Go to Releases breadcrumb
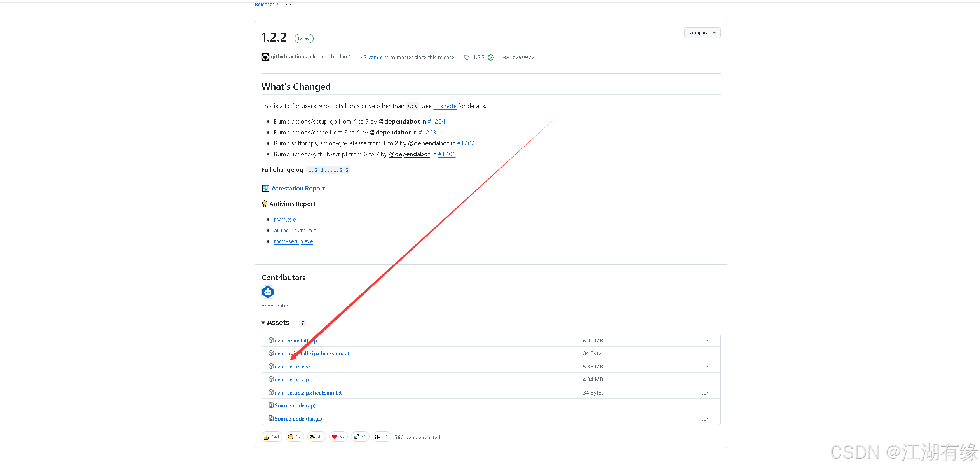The image size is (980, 468). coord(265,5)
